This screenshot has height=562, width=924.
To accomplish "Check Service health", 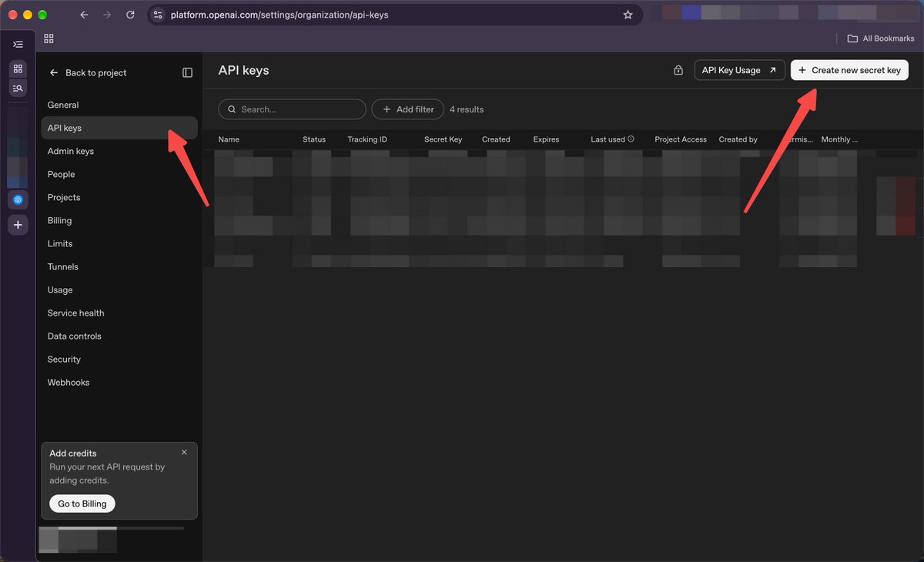I will 119,313.
